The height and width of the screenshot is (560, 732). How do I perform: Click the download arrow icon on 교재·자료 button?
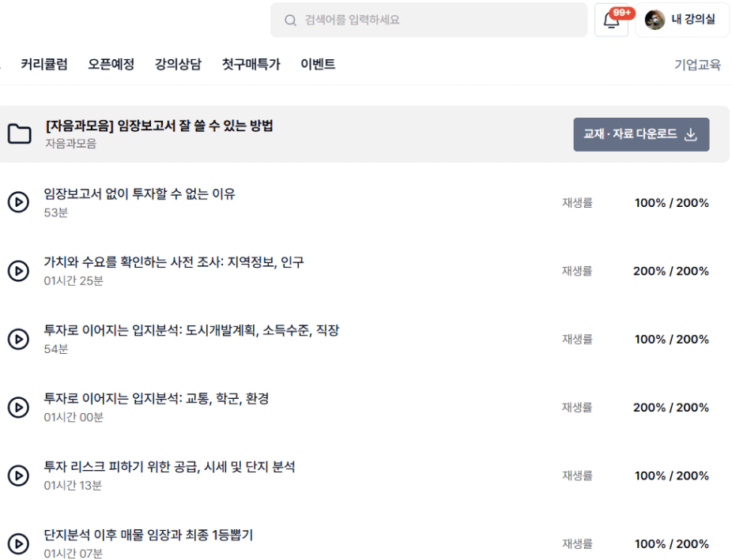pos(690,135)
